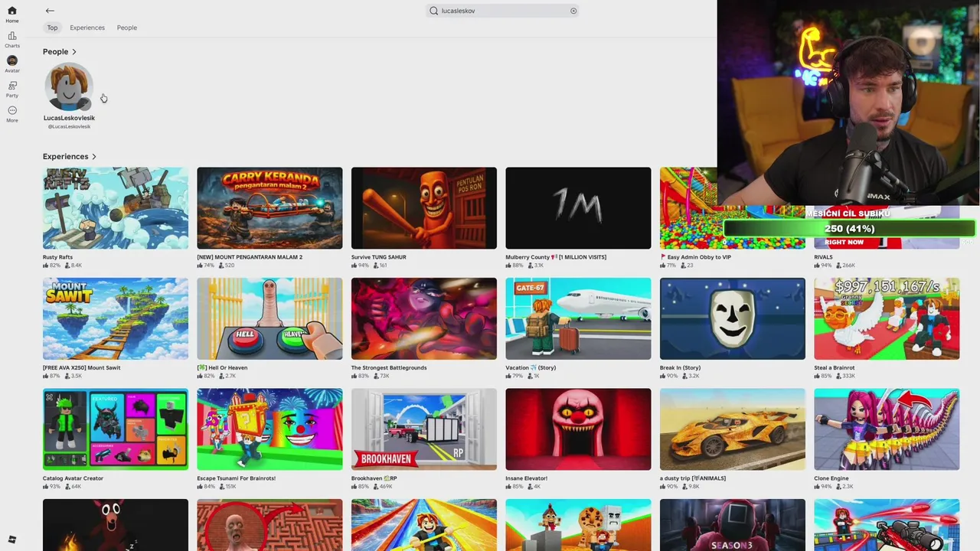This screenshot has height=551, width=980.
Task: Click the Mulberry County title text
Action: click(x=556, y=257)
